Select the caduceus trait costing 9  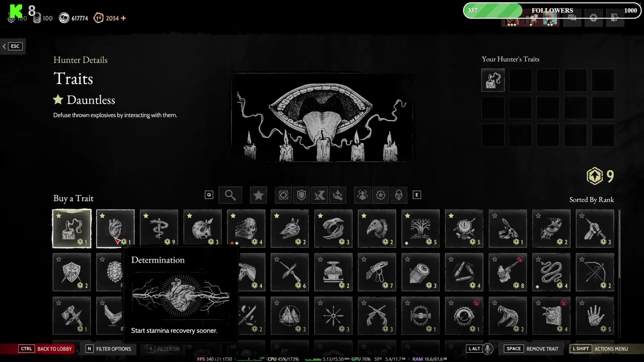159,229
